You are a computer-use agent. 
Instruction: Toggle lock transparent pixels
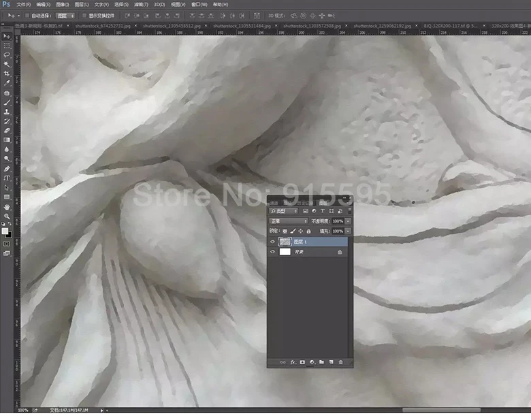coord(285,231)
